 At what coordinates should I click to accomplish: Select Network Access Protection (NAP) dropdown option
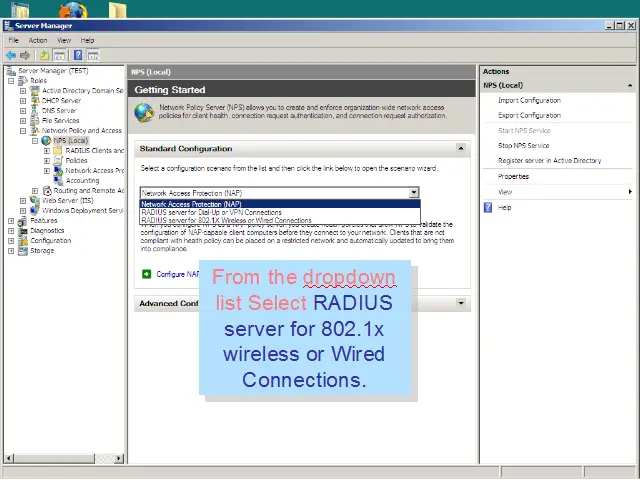[x=280, y=204]
